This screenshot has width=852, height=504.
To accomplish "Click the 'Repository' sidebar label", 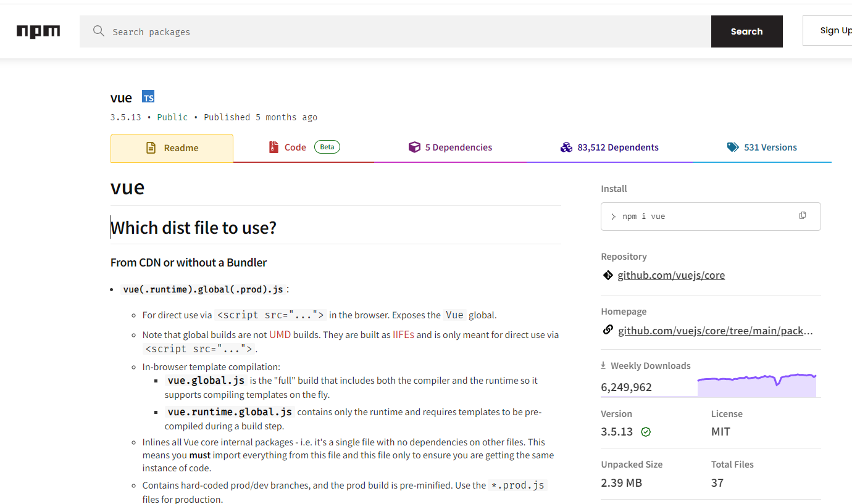I will pyautogui.click(x=624, y=257).
